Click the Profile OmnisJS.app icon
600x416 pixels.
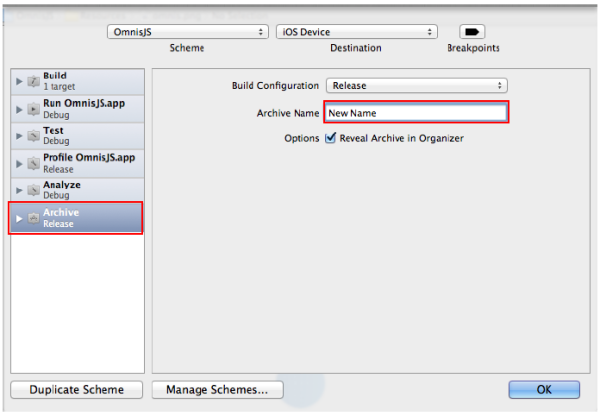(33, 163)
